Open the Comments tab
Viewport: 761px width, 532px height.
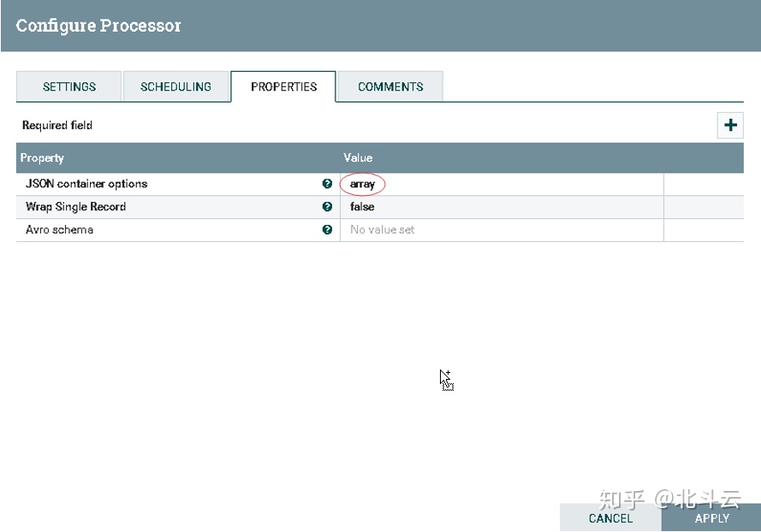pos(390,86)
